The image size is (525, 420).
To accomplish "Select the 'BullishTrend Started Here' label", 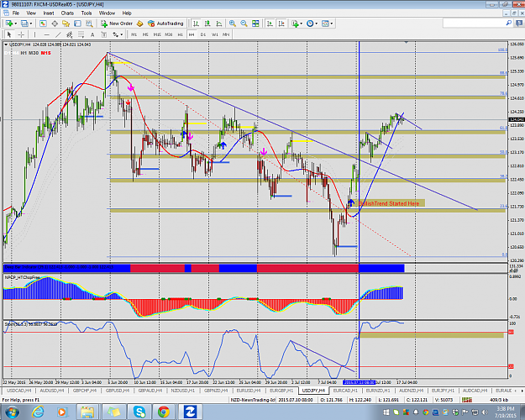I will tap(388, 203).
